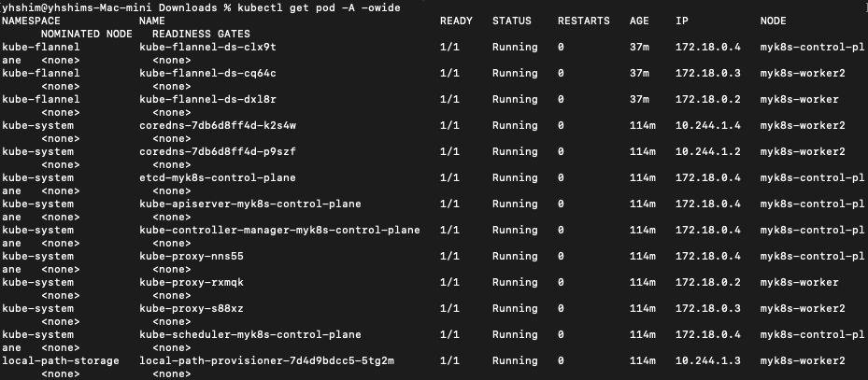
Task: Click pod name kube-controller-manager-myk8s-control-plane
Action: click(x=279, y=230)
